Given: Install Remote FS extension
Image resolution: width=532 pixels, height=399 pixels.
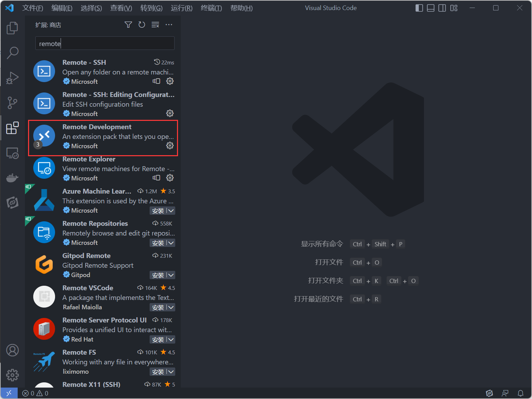Looking at the screenshot, I should pos(158,372).
